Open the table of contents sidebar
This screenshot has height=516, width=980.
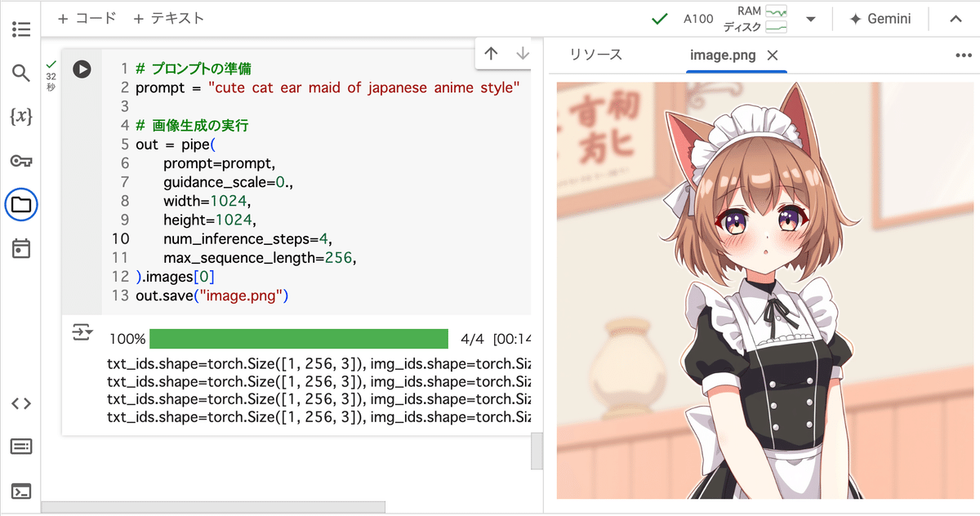(x=21, y=29)
